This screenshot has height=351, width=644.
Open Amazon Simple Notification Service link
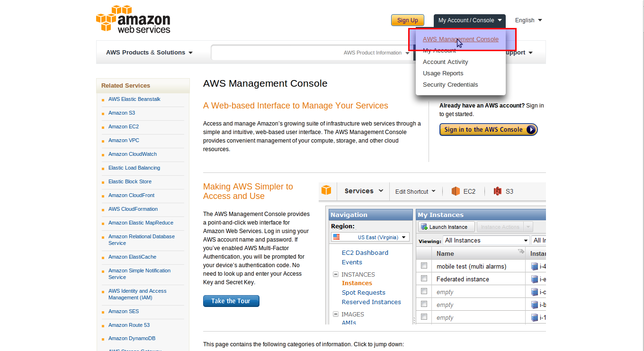(x=139, y=274)
